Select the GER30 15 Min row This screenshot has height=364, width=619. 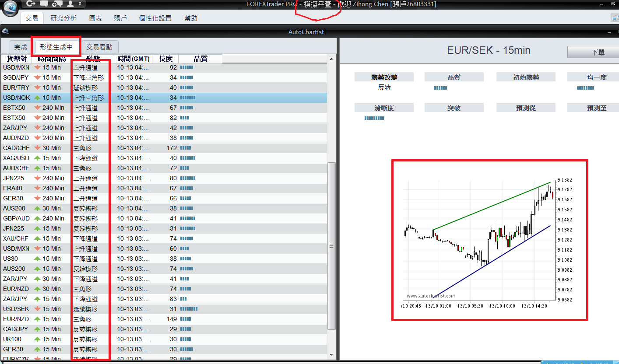[x=164, y=349]
